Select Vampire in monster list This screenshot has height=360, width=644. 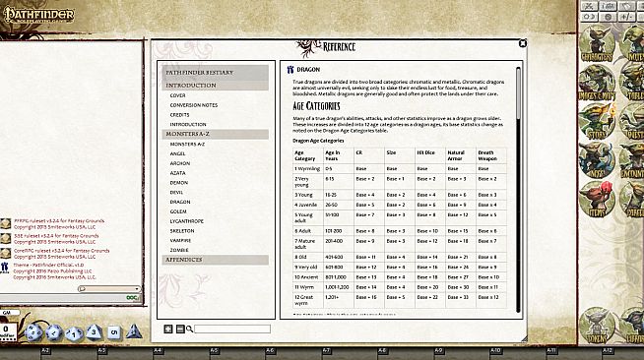tap(181, 241)
